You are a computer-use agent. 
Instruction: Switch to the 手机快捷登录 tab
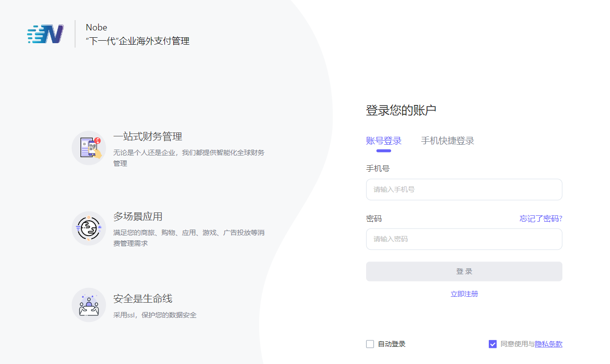448,141
